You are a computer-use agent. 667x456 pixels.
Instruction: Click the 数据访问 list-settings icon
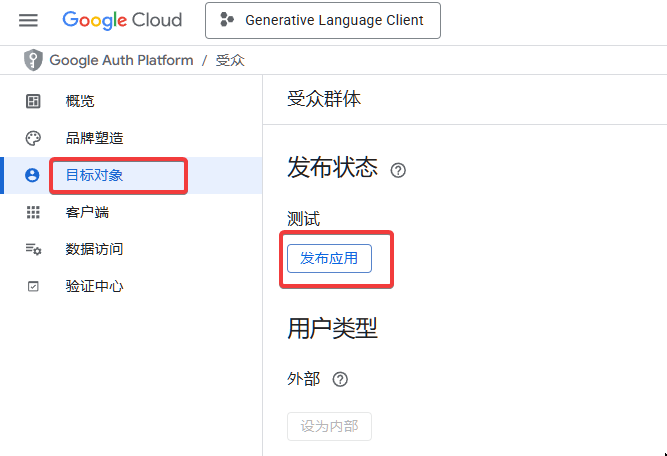click(33, 249)
